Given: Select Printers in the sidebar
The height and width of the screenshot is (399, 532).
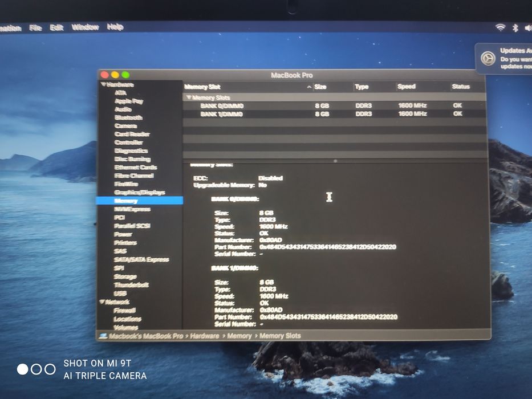Looking at the screenshot, I should [x=125, y=243].
